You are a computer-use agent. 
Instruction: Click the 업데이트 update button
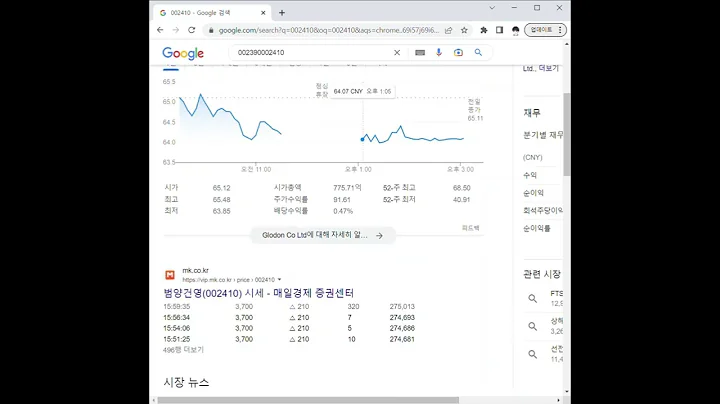(x=546, y=30)
